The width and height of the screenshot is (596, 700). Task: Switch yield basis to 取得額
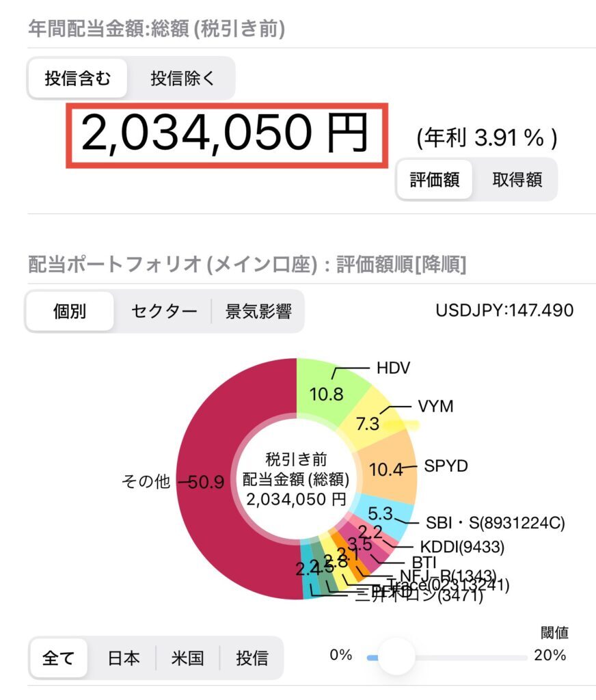click(x=517, y=180)
